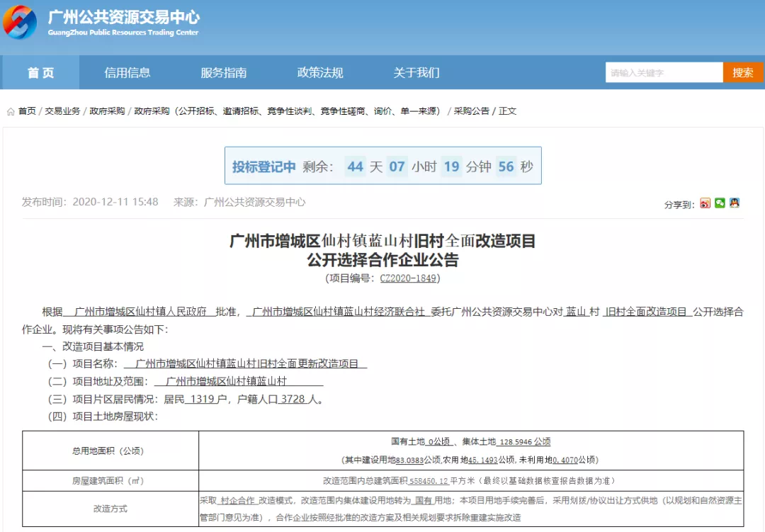Open the 交易业务 breadcrumb link

coord(62,111)
